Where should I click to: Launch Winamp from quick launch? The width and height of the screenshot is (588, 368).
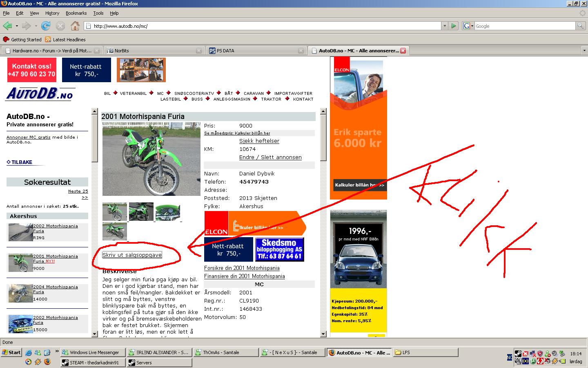pos(38,361)
